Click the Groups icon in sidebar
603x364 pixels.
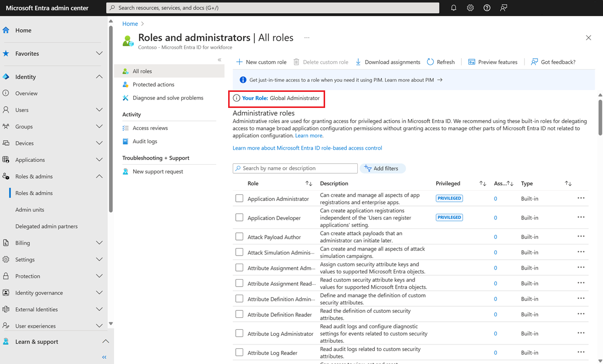6,127
